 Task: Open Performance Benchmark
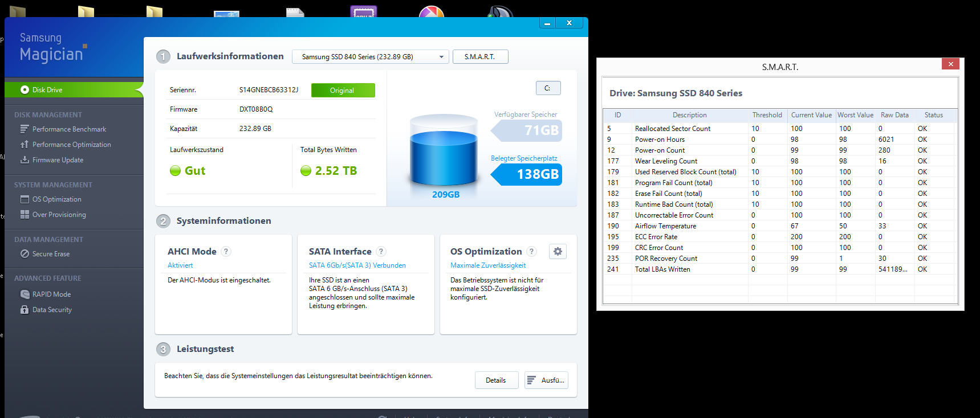tap(69, 129)
